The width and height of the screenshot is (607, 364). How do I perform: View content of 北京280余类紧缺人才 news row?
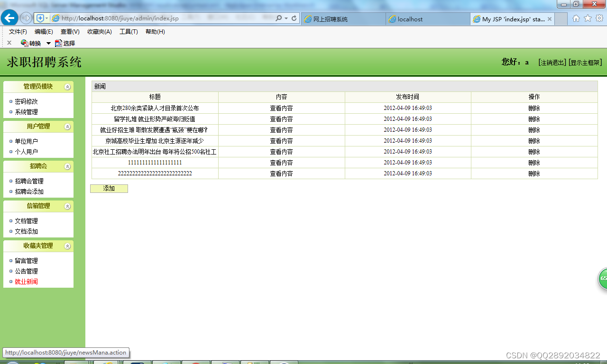281,108
